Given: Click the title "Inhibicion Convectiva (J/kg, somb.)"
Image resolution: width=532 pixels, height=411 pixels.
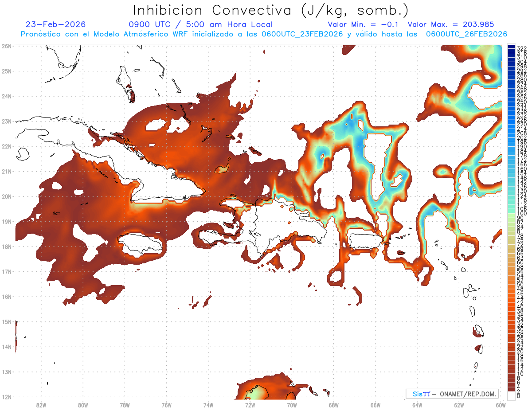Looking at the screenshot, I should pos(271,10).
